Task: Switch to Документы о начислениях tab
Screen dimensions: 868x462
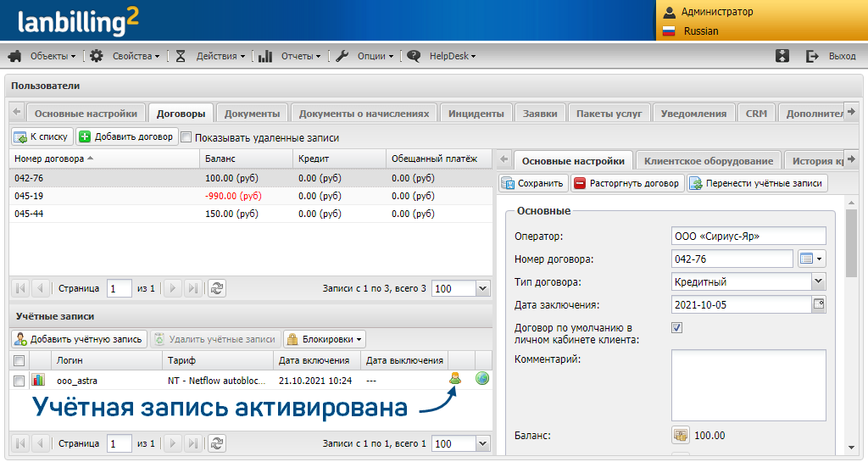Action: (364, 114)
